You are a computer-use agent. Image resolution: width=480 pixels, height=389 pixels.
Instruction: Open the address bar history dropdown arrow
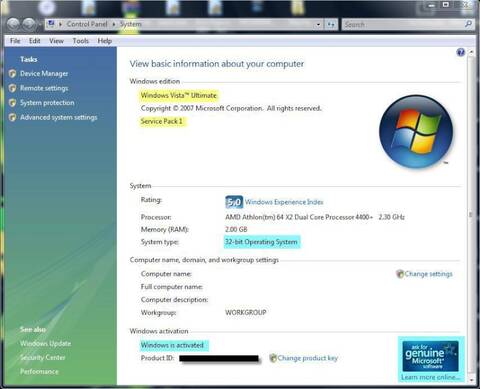318,24
